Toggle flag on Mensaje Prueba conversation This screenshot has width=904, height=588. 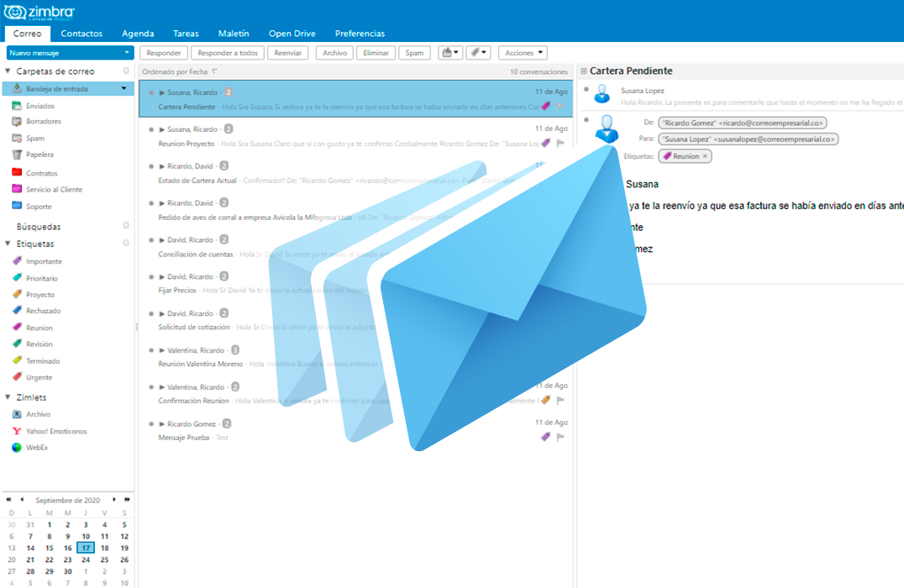tap(560, 437)
